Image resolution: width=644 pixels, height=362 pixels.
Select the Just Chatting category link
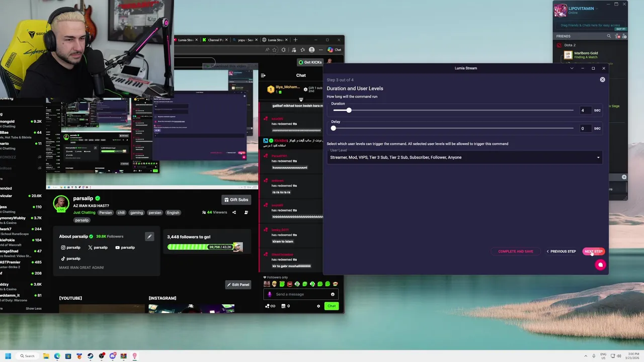tap(84, 213)
